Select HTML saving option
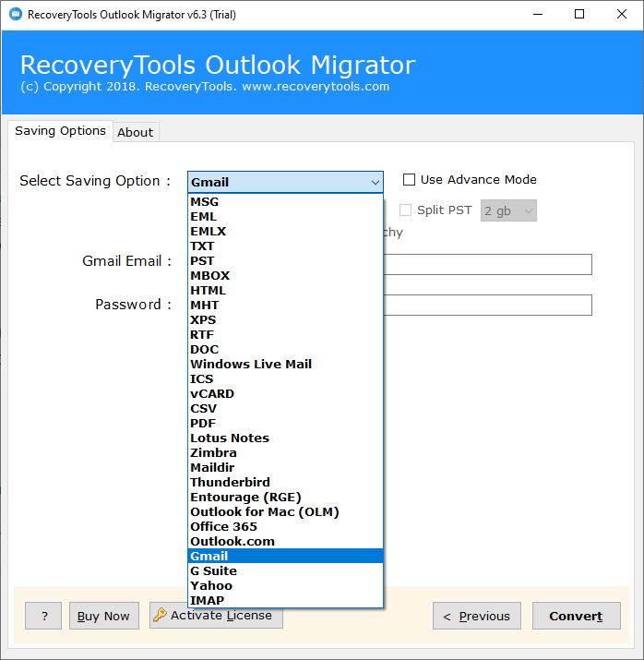The width and height of the screenshot is (644, 660). [x=285, y=290]
